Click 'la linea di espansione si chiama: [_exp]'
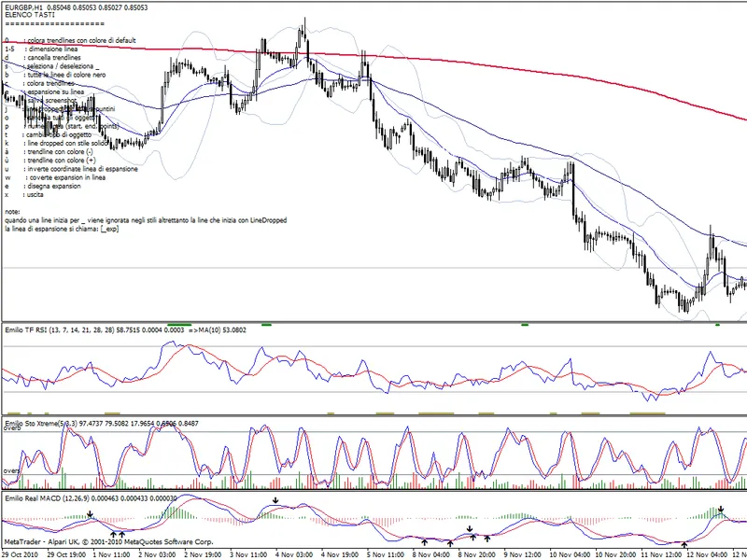This screenshot has height=560, width=747. pos(62,229)
